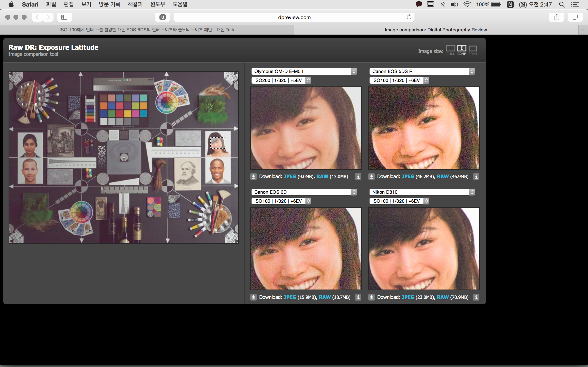Open Nikon D810 camera dropdown
588x367 pixels.
pos(422,192)
